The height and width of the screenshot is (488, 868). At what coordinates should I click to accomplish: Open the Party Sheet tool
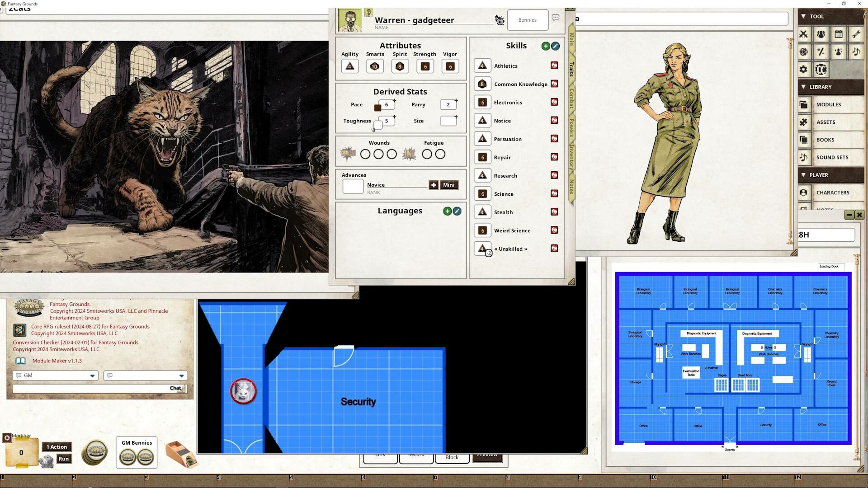[x=822, y=34]
